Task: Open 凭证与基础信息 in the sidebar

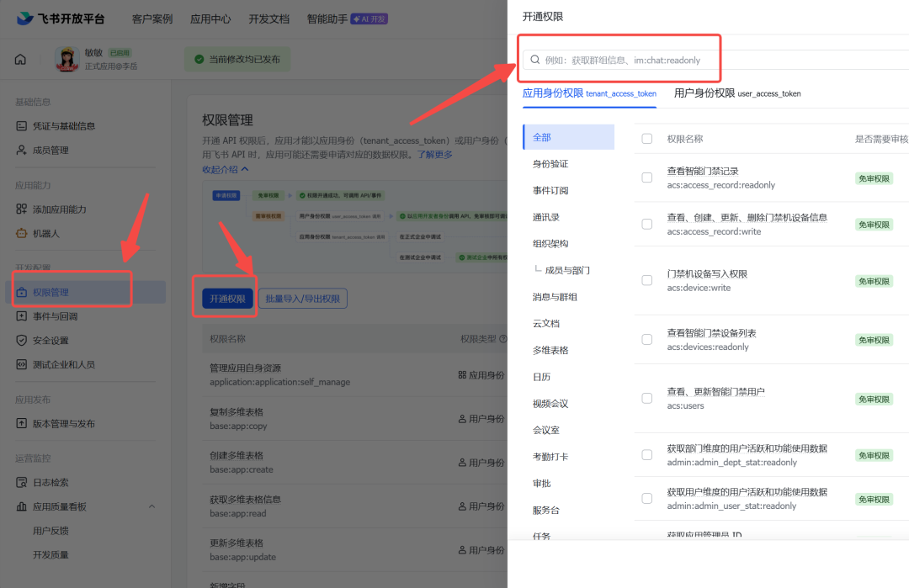Action: point(64,125)
